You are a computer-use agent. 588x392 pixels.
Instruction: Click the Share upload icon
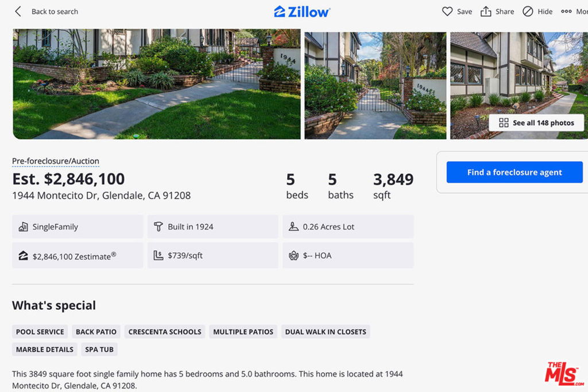coord(486,11)
